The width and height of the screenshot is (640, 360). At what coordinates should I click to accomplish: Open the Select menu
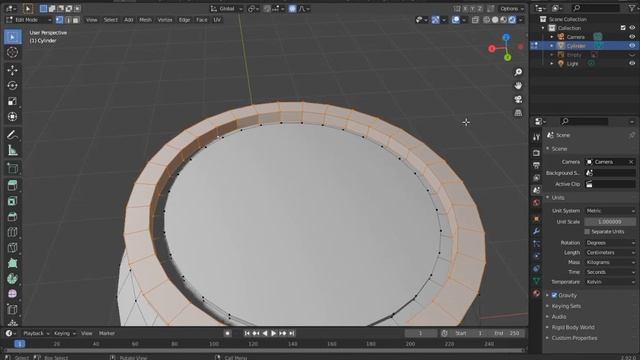click(x=110, y=20)
